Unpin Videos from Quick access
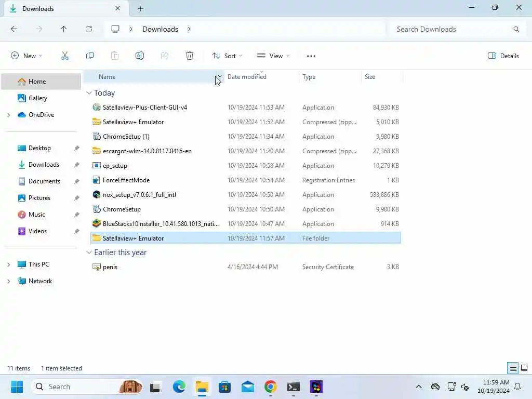Viewport: 532px width, 399px height. click(x=77, y=231)
